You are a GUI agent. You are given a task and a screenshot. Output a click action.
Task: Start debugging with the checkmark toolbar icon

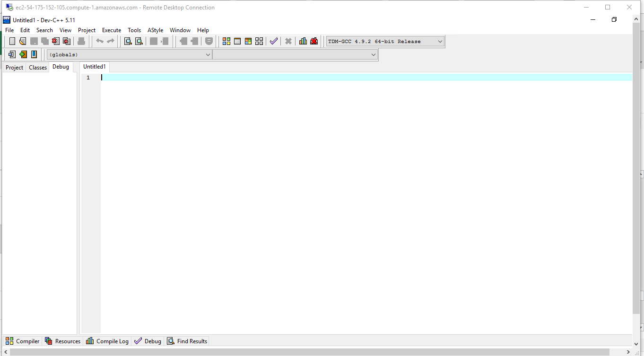pos(274,41)
